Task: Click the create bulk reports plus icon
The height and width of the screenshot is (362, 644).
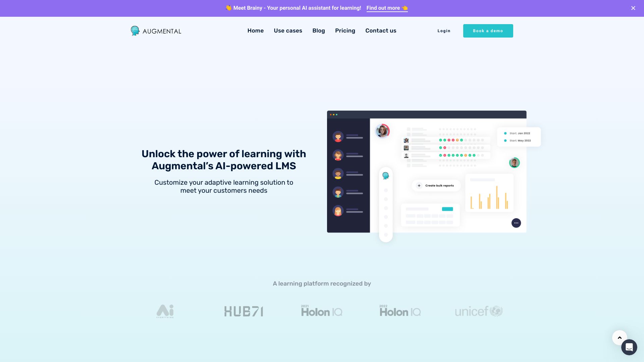Action: (x=419, y=185)
